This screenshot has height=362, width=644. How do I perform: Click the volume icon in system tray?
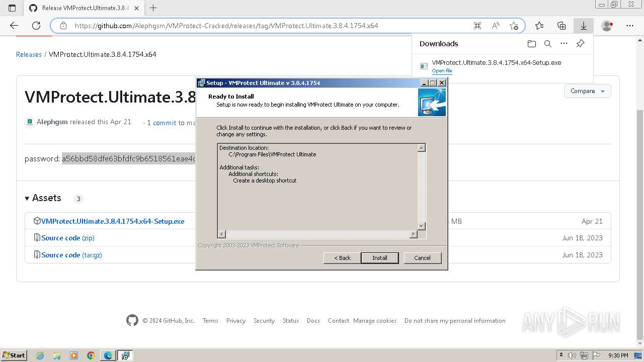coord(573,355)
